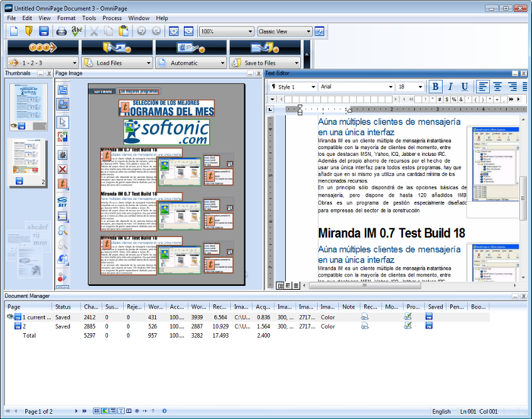Click the Page column header

coord(28,307)
